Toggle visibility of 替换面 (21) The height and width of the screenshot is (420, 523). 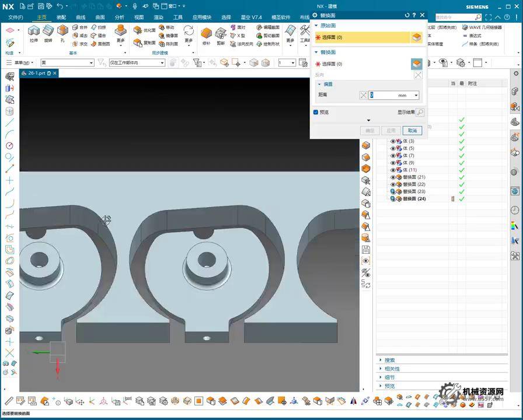(393, 177)
